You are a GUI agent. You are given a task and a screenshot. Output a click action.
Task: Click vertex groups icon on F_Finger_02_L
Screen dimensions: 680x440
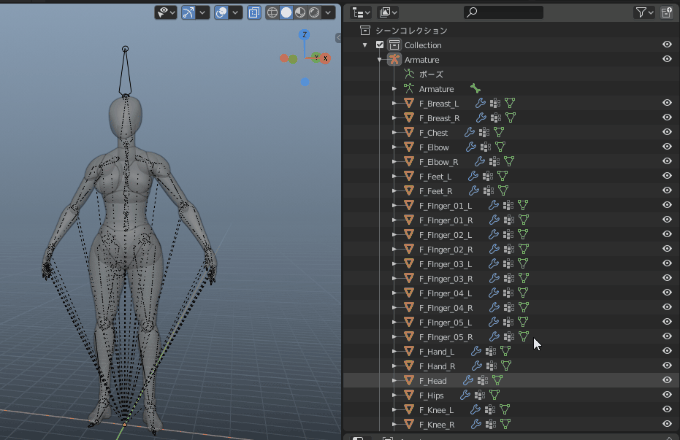(508, 235)
